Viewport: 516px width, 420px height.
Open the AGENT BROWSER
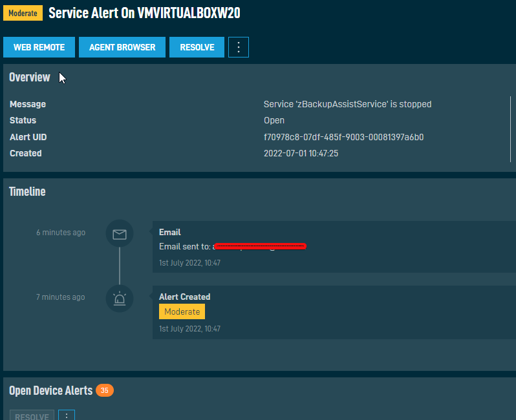click(122, 47)
